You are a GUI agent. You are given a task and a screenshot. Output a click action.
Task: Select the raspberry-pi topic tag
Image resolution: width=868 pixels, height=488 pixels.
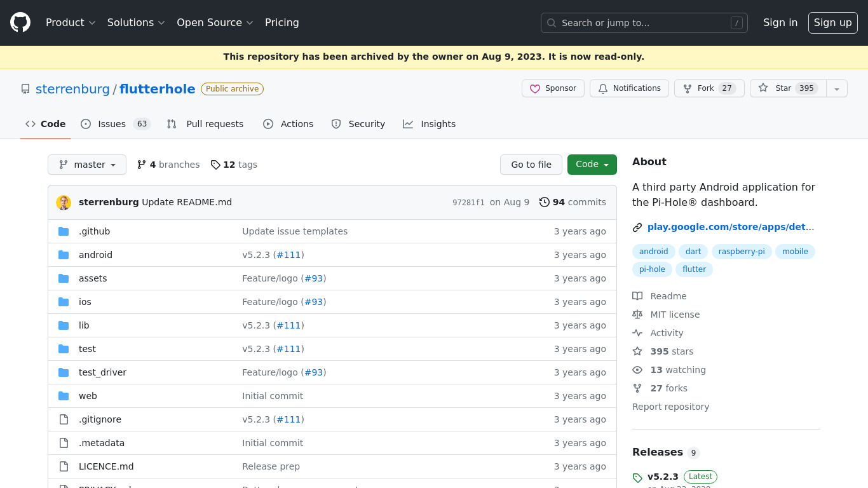(x=742, y=252)
